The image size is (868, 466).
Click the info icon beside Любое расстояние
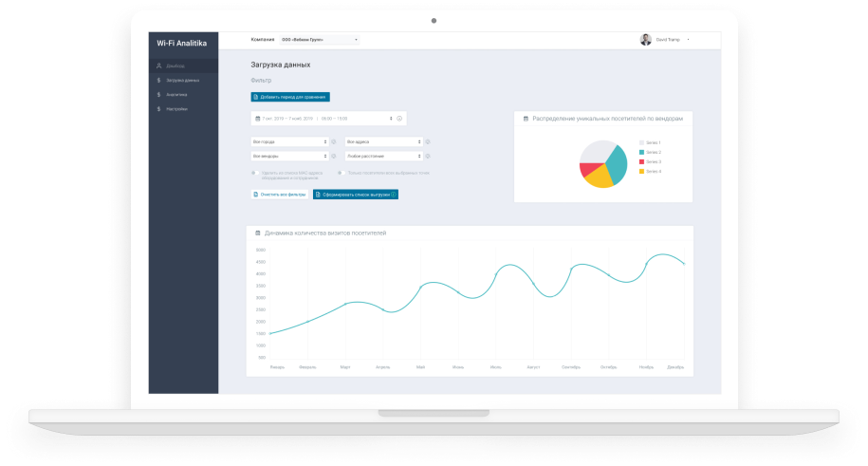point(428,156)
